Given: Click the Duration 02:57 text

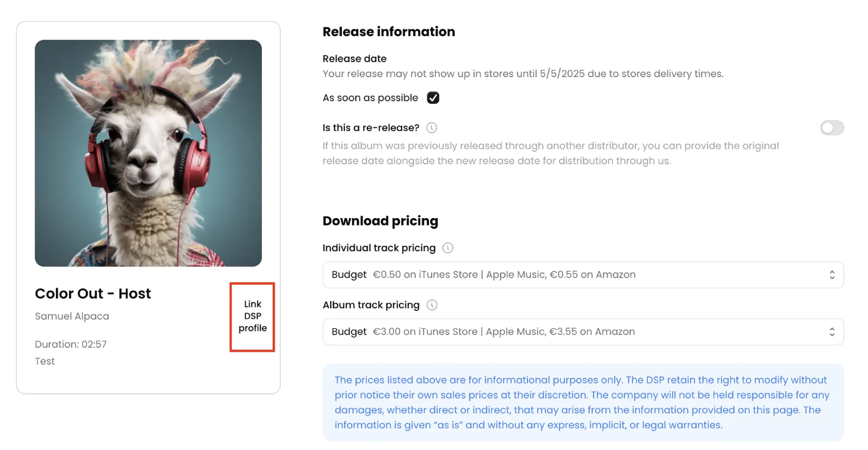Looking at the screenshot, I should [71, 344].
